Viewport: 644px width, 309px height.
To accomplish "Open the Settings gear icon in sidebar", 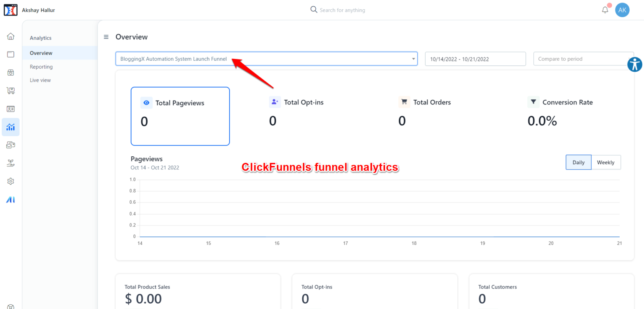I will coord(10,181).
